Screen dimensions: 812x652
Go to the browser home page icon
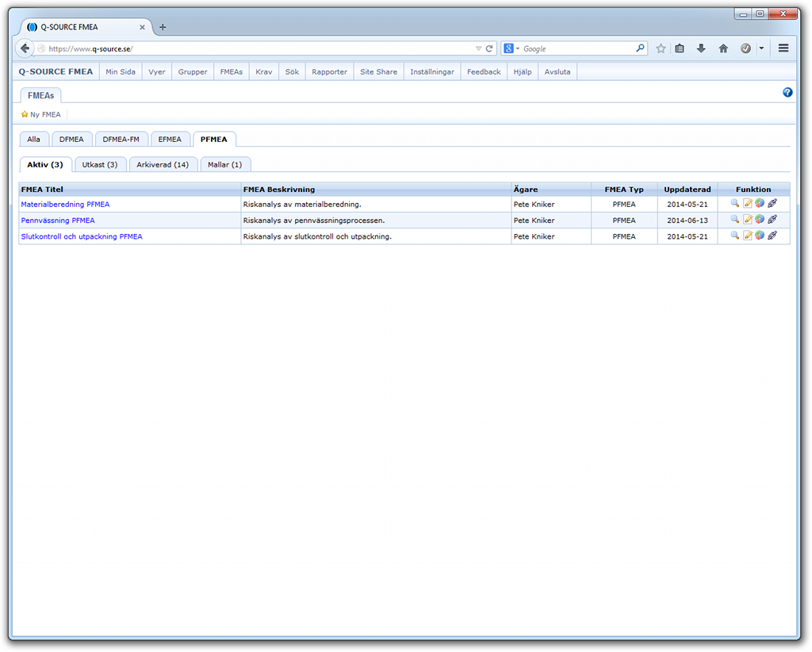[723, 48]
